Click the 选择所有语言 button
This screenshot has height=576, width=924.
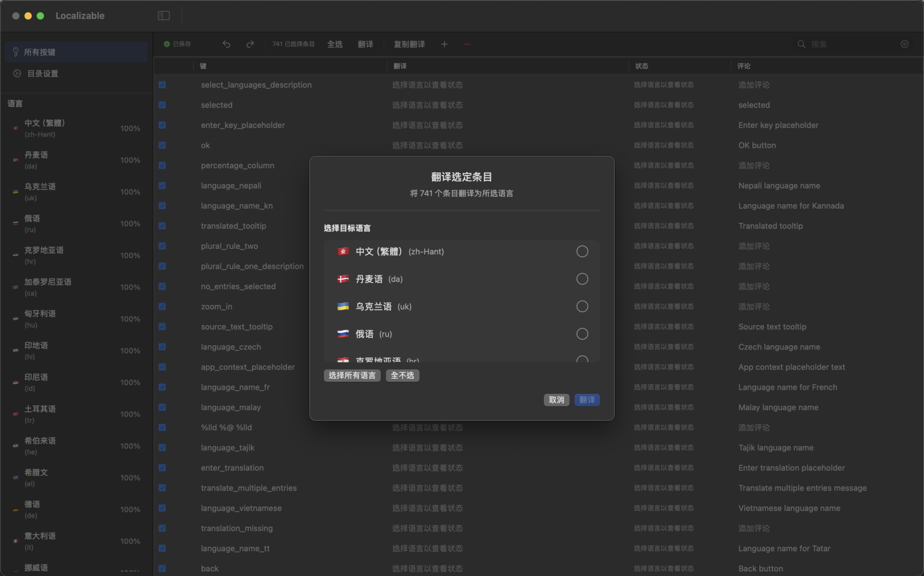(x=352, y=375)
